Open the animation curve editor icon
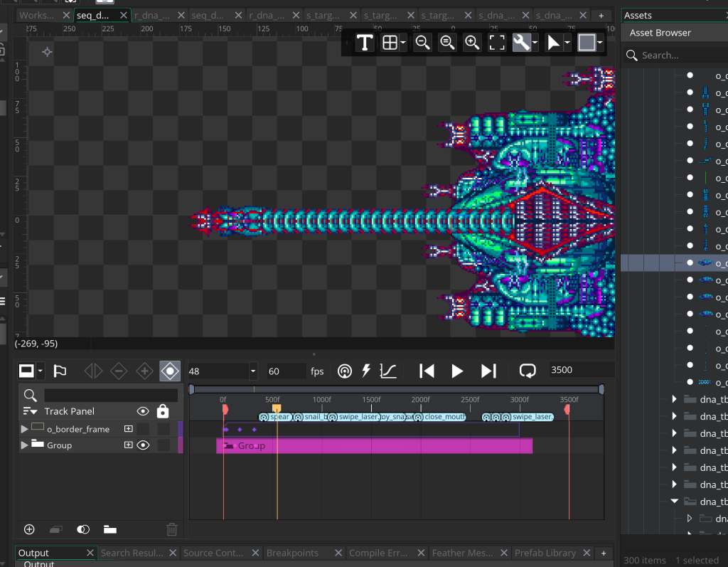This screenshot has width=728, height=567. point(388,371)
